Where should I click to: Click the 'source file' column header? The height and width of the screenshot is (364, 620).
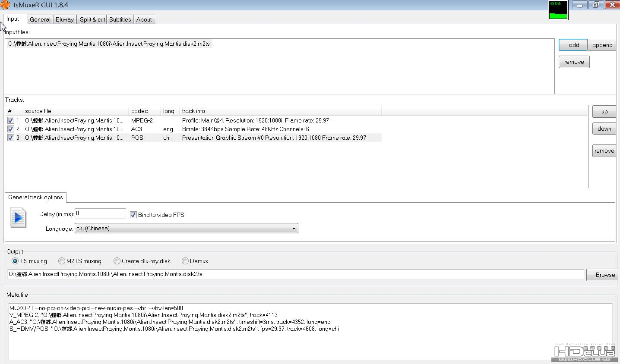click(x=75, y=111)
